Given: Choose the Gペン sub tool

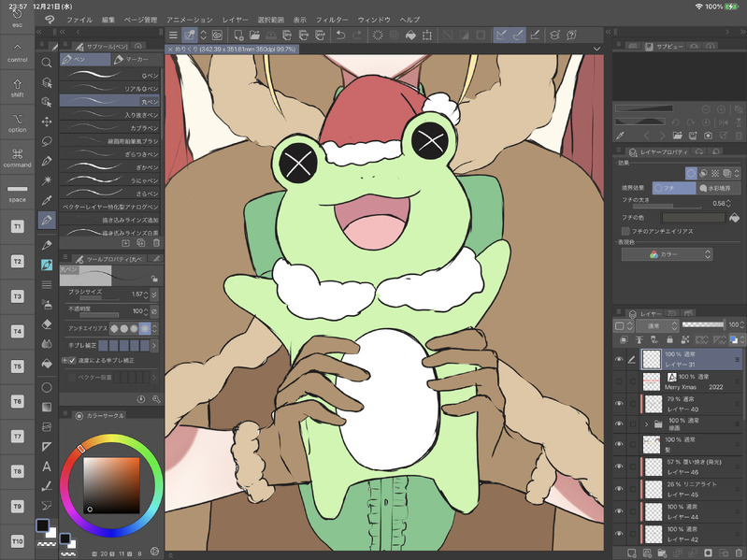Looking at the screenshot, I should click(x=110, y=75).
